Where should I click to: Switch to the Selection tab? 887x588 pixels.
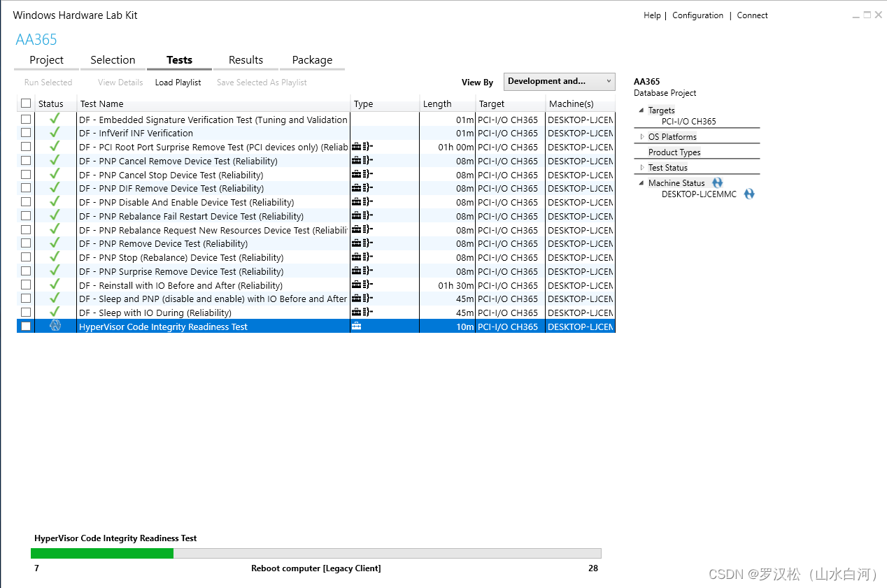pos(113,60)
